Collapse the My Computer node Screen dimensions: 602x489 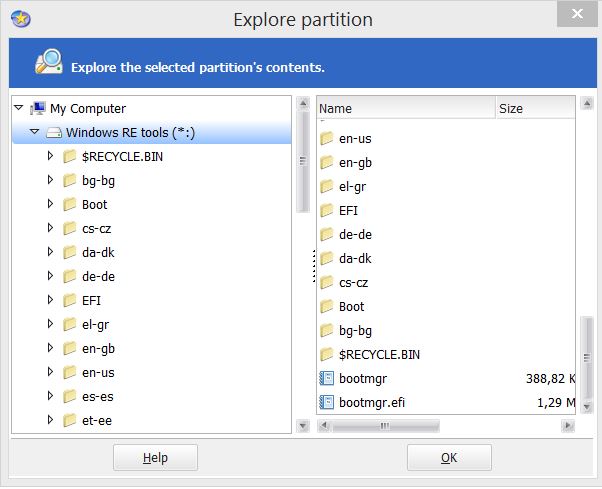[18, 108]
